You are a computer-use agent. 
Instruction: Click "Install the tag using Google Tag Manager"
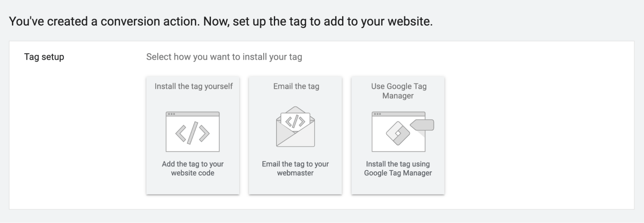(398, 168)
